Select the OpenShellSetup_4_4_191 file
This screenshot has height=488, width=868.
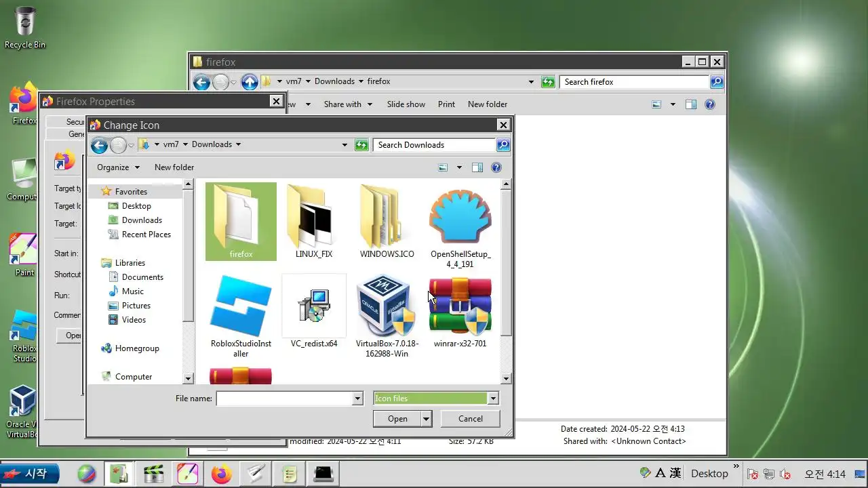tap(460, 226)
